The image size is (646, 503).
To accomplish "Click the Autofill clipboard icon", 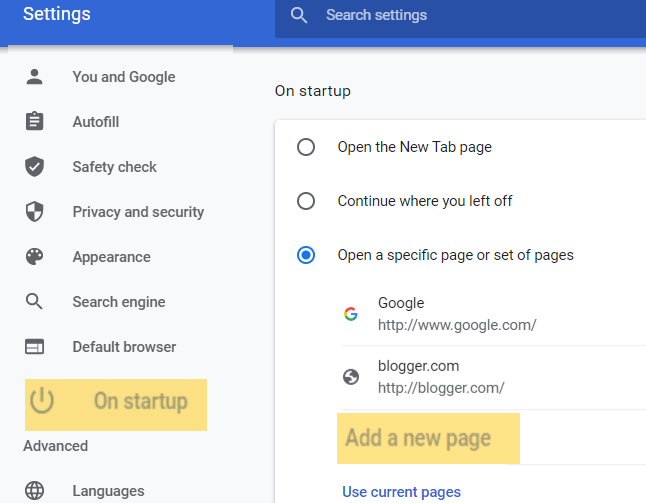I will [x=35, y=122].
